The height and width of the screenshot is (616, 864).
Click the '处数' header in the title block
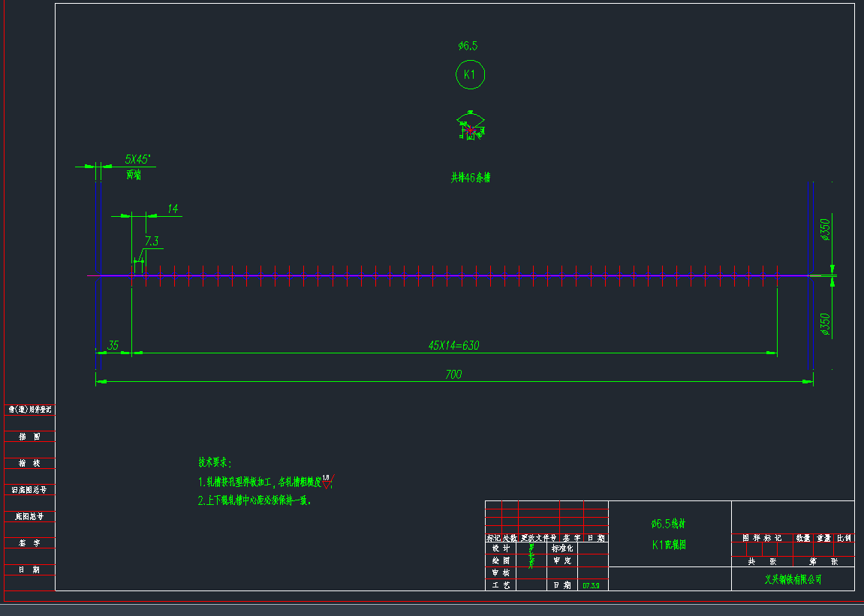point(510,538)
